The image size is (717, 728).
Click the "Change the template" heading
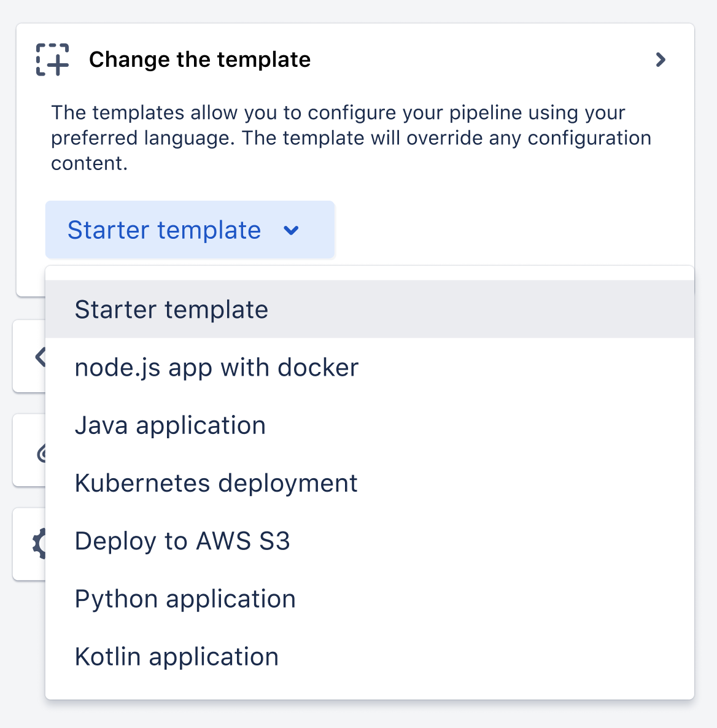pos(200,60)
